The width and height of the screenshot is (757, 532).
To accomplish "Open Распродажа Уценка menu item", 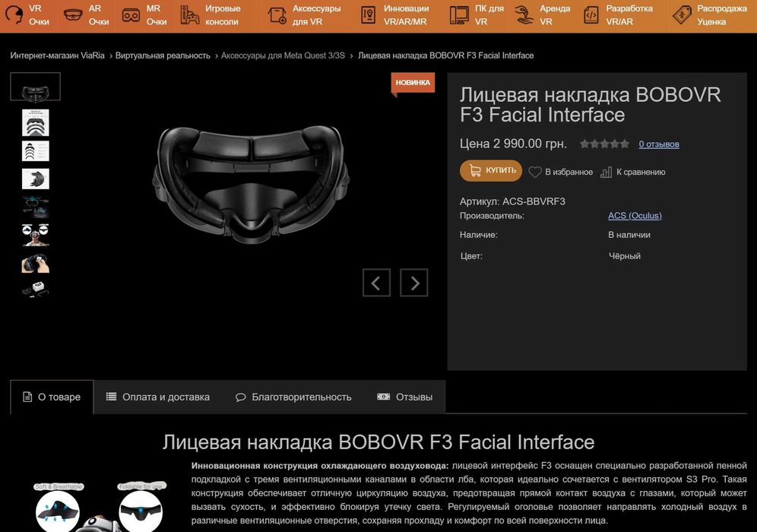I will pyautogui.click(x=710, y=15).
